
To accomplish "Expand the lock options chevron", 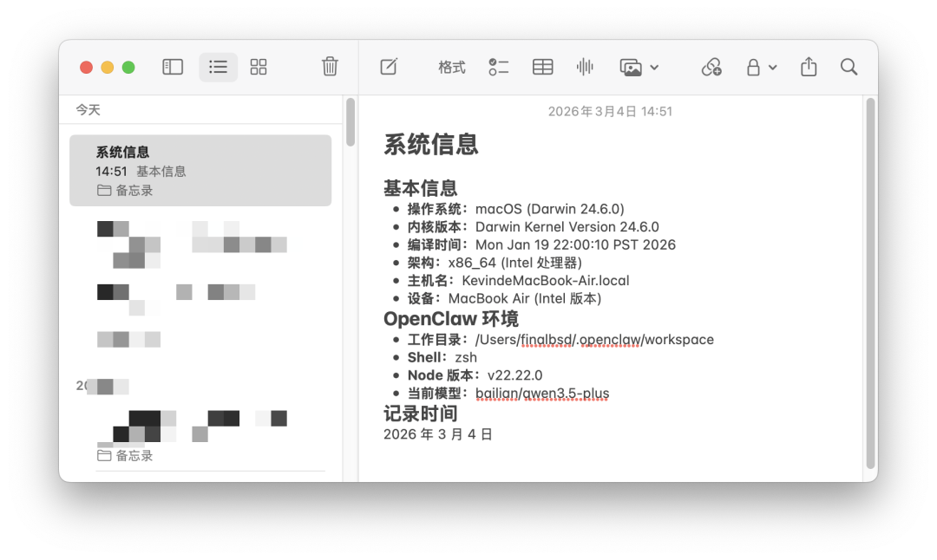I will 773,68.
